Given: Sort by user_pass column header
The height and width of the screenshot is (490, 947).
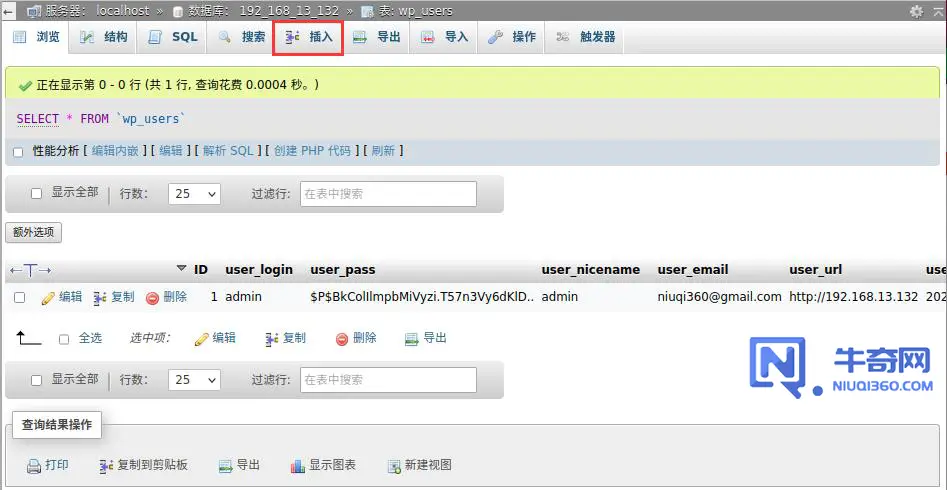Looking at the screenshot, I should (343, 269).
